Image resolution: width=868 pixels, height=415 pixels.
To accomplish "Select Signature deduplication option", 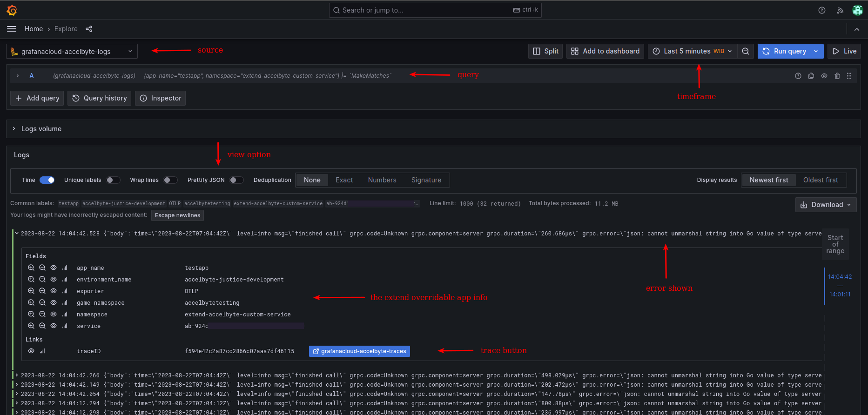I will pyautogui.click(x=426, y=180).
